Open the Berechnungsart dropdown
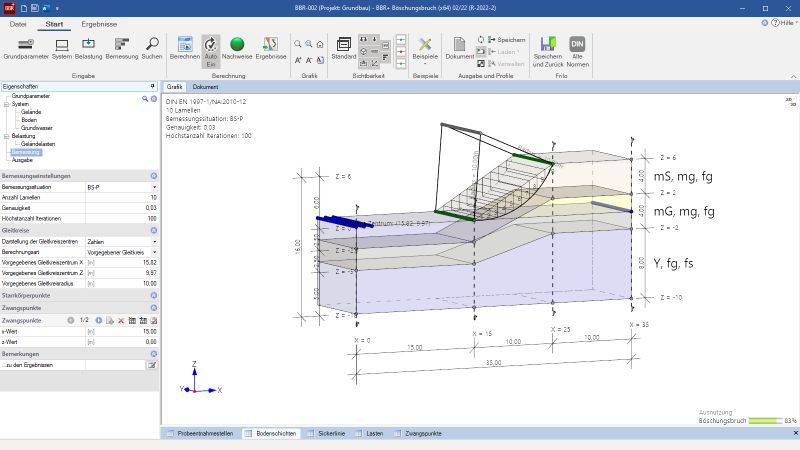 pos(155,253)
